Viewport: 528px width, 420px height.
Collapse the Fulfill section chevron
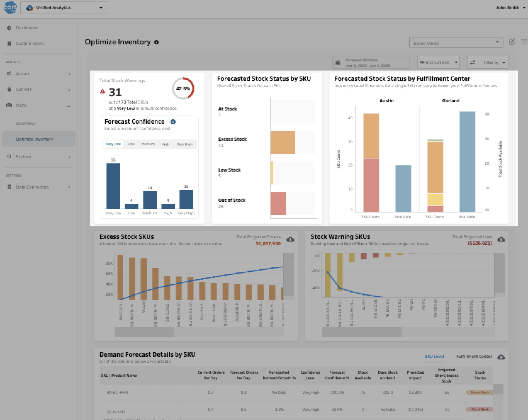(x=69, y=106)
